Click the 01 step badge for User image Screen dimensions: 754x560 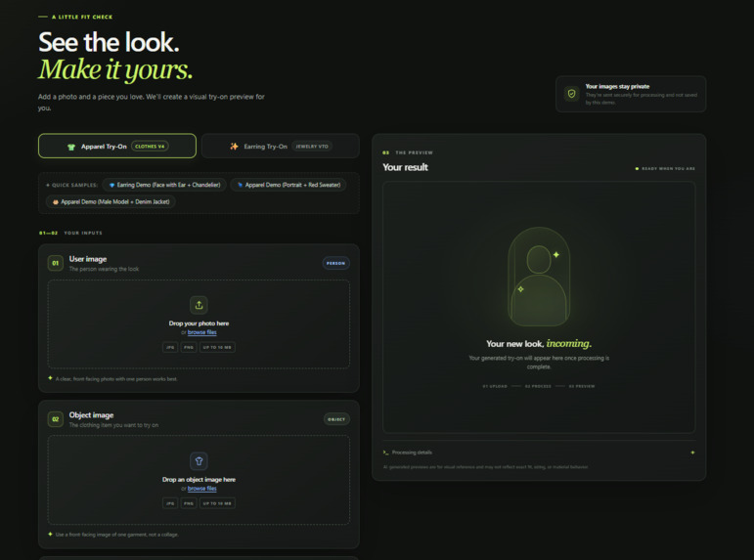[56, 263]
